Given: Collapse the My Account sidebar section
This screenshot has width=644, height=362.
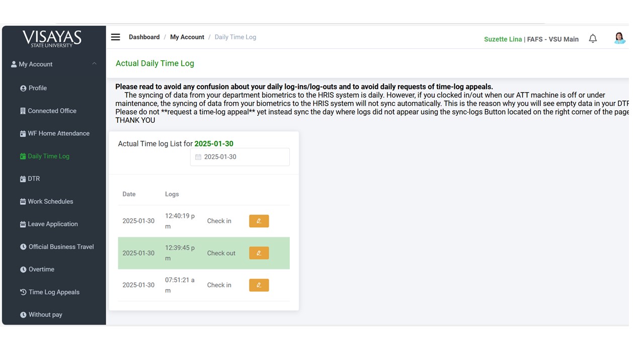Looking at the screenshot, I should 94,64.
